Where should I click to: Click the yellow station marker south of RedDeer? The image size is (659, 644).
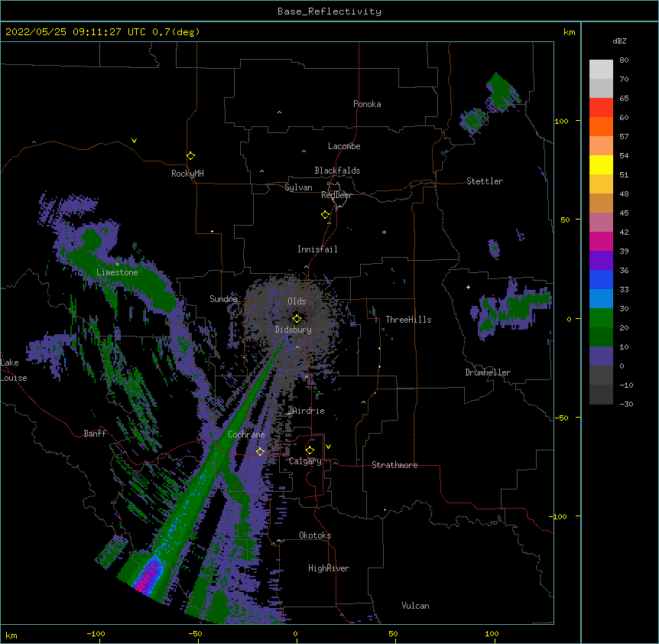click(326, 215)
